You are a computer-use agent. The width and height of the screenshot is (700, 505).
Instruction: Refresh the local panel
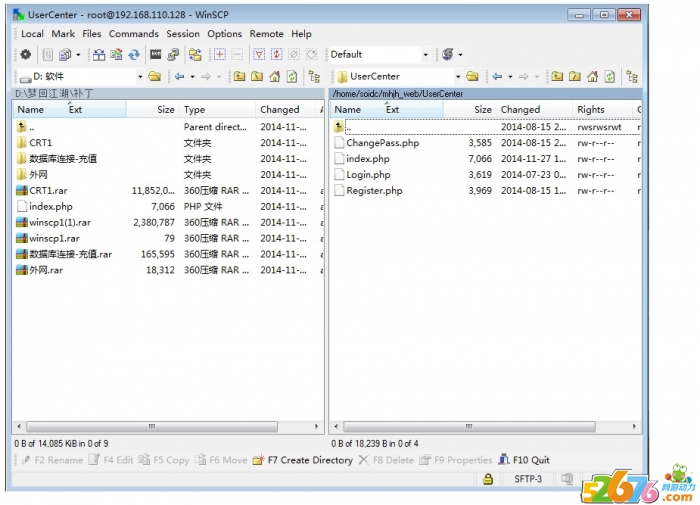point(292,76)
